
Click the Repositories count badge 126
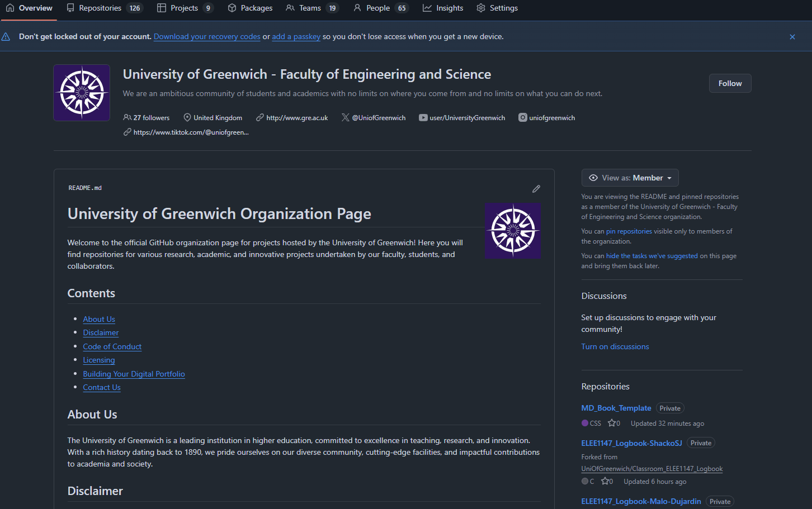135,8
